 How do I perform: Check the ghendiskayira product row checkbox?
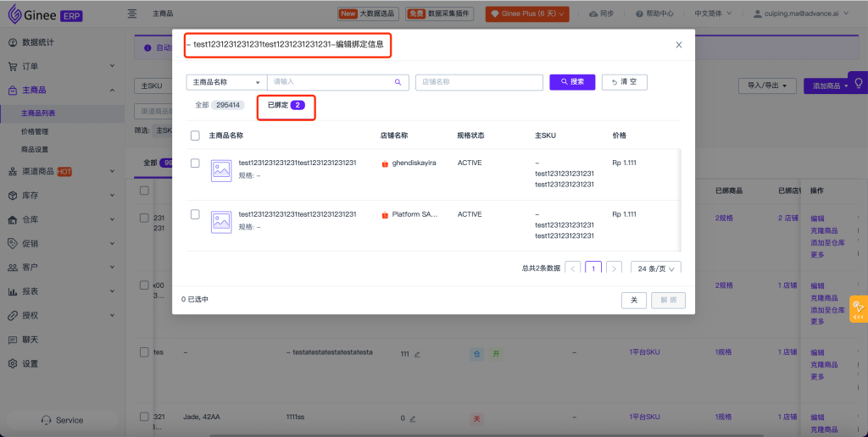[196, 163]
